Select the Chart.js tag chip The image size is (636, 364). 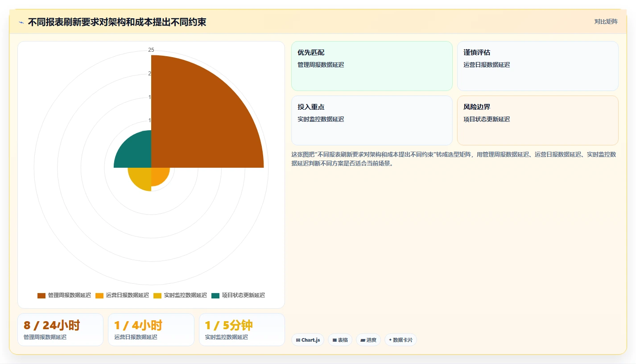(x=308, y=340)
